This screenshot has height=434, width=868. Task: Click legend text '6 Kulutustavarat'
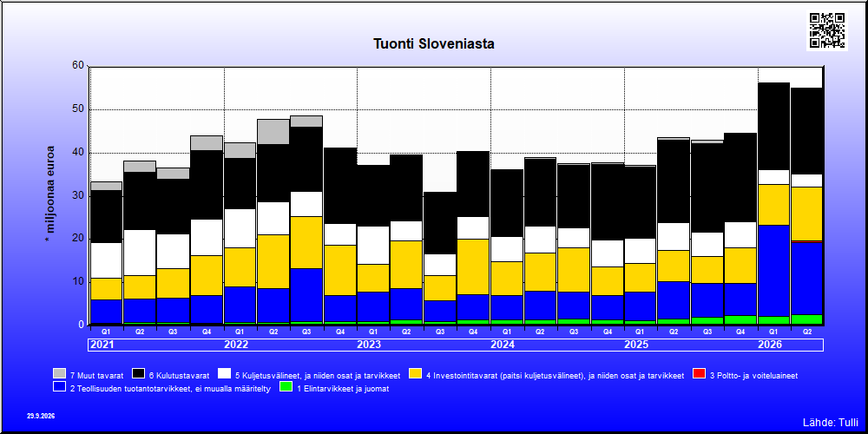[179, 375]
